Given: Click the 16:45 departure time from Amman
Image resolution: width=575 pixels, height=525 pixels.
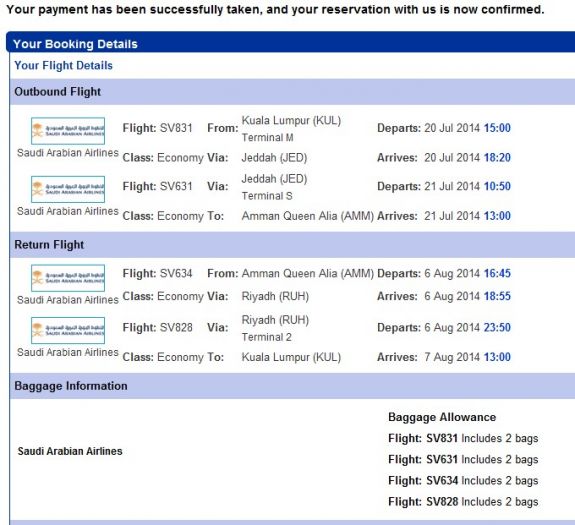Looking at the screenshot, I should (x=497, y=273).
